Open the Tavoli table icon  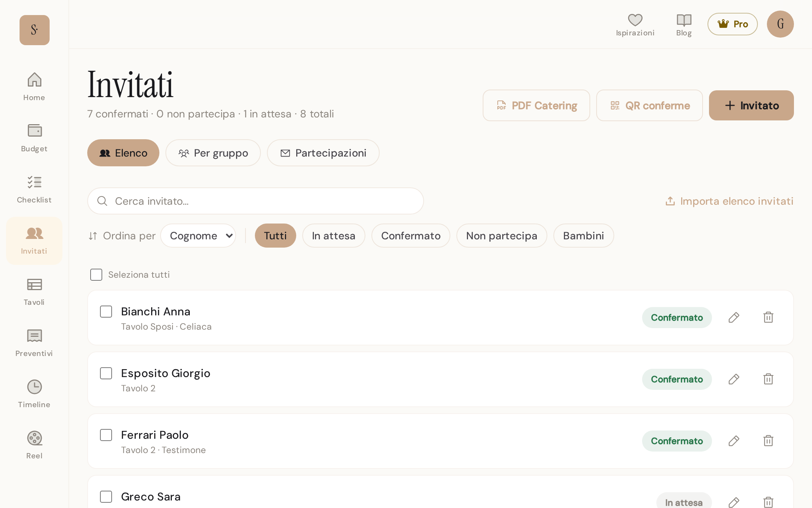click(34, 284)
